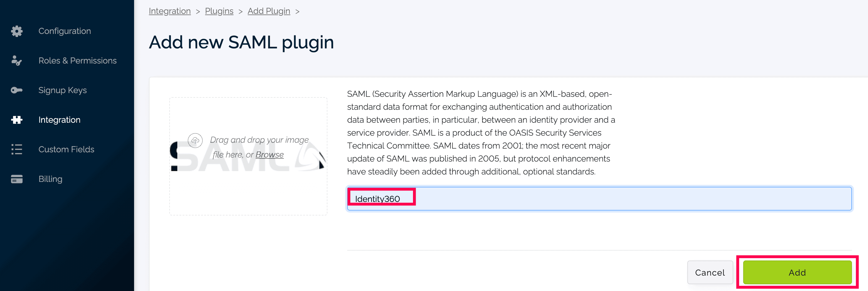
Task: Click the Integration breadcrumb link
Action: coord(170,11)
